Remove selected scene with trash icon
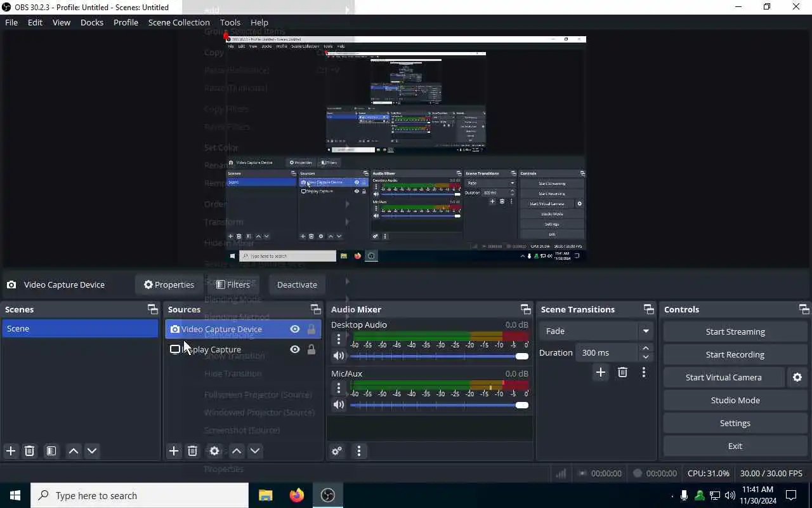The width and height of the screenshot is (812, 508). point(29,451)
